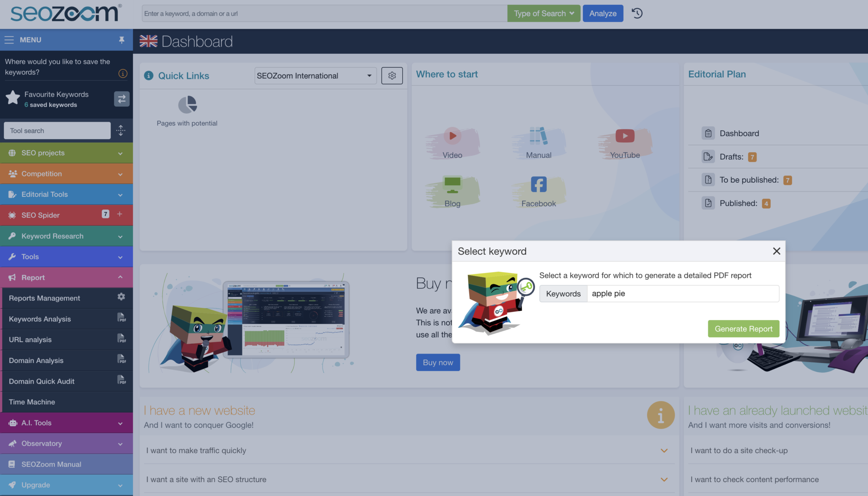868x496 pixels.
Task: Click the blue Analyze button
Action: 603,14
